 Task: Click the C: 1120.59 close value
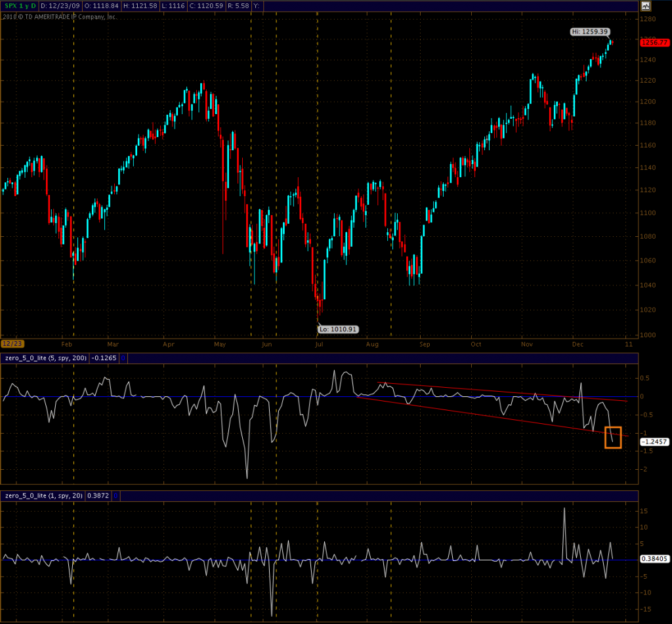pos(207,6)
